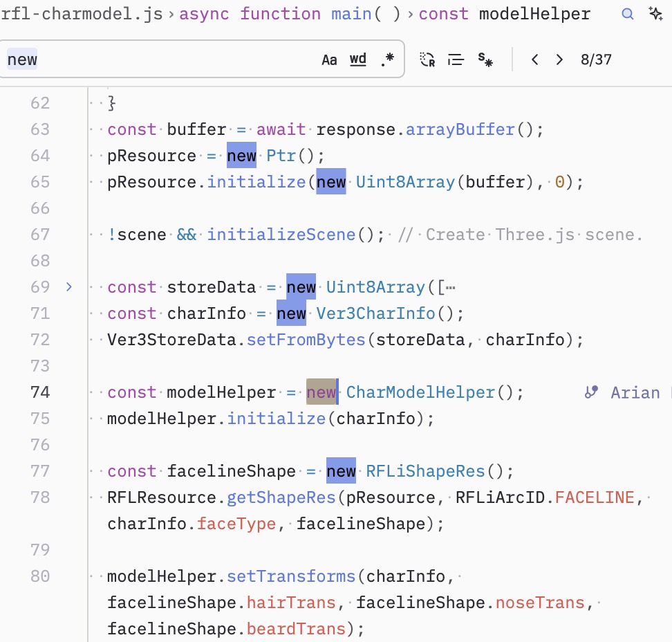Image resolution: width=672 pixels, height=642 pixels.
Task: Go to previous search match
Action: tap(534, 59)
